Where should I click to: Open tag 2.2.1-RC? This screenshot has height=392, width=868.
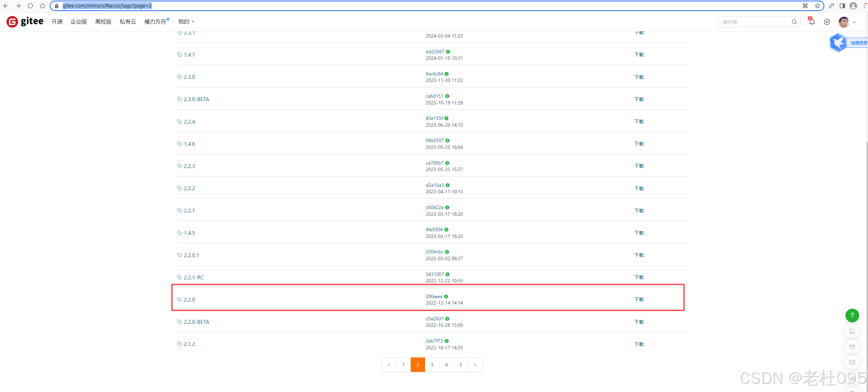(x=194, y=277)
